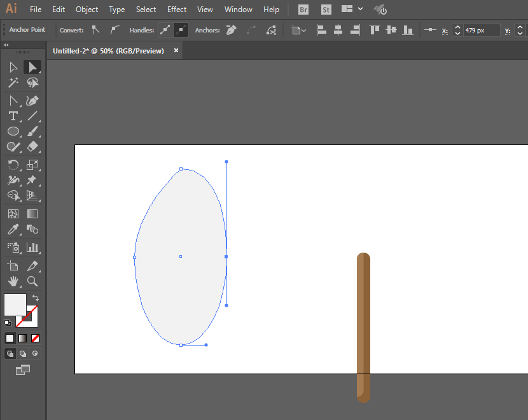Click the X coordinate stepper arrows

point(457,30)
